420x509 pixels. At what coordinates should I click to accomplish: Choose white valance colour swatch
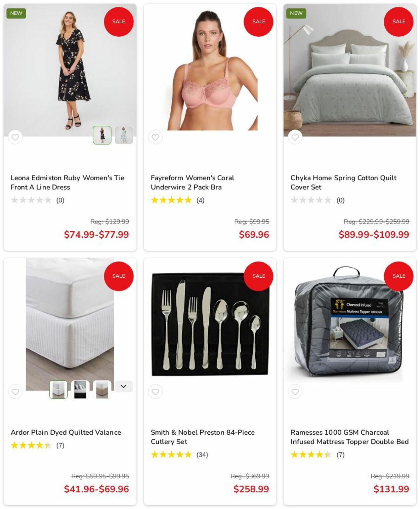point(58,390)
